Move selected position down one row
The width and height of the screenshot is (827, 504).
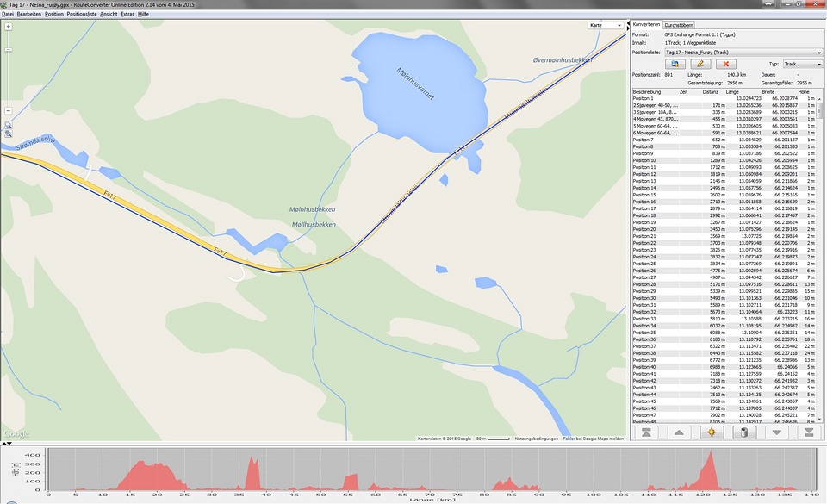coord(776,432)
